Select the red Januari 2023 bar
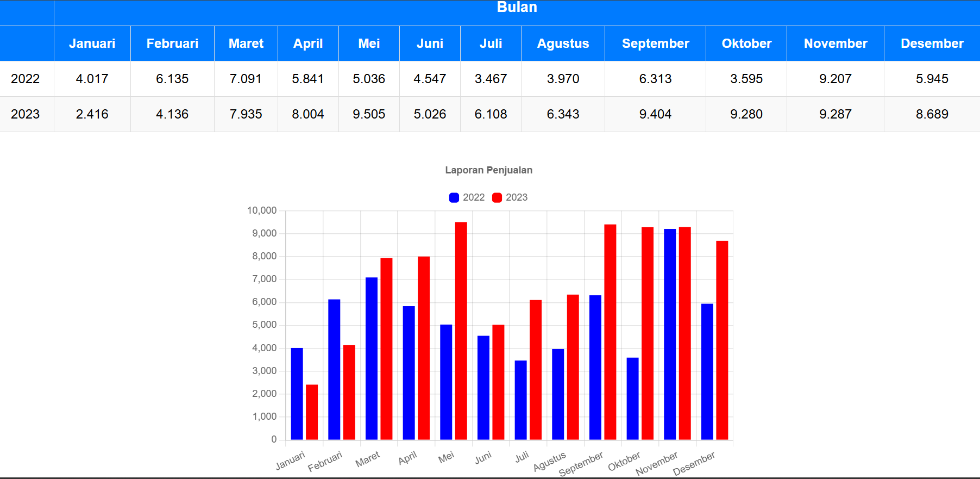 [x=312, y=412]
